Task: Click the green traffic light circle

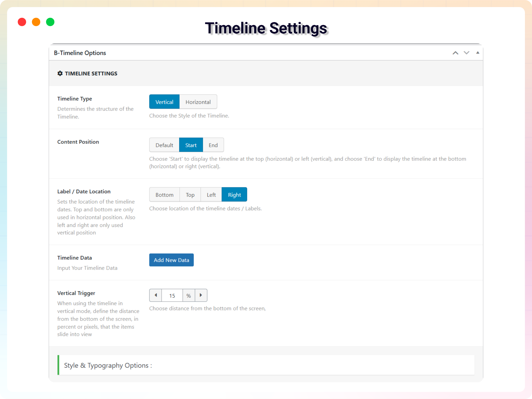Action: click(x=50, y=22)
